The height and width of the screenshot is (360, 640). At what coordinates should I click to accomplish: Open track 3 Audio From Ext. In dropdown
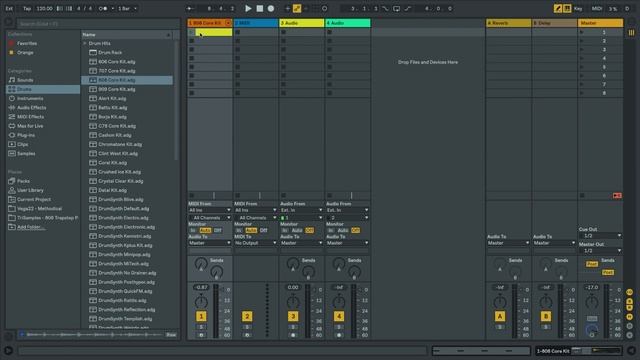coord(301,210)
